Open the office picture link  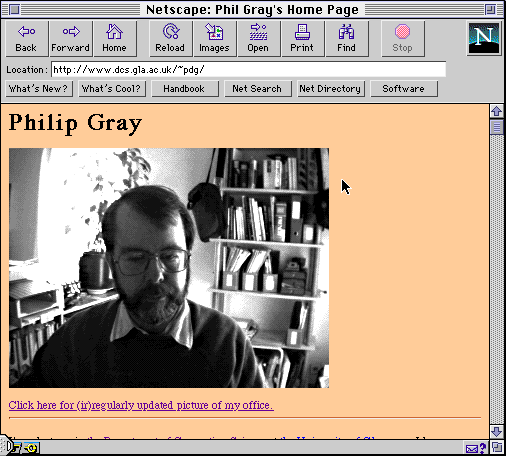point(141,405)
